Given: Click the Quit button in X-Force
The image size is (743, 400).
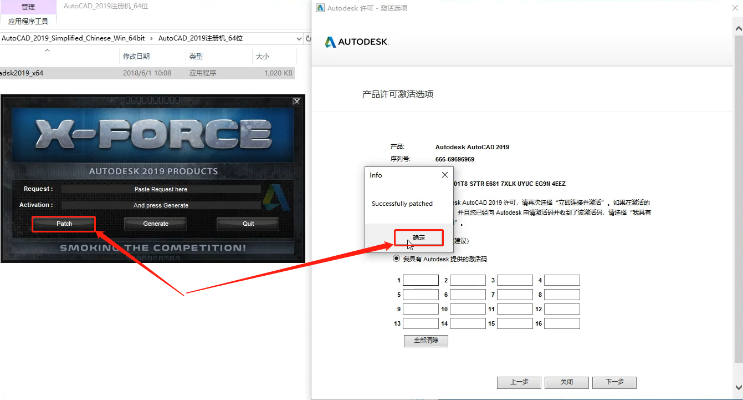Looking at the screenshot, I should coord(248,224).
